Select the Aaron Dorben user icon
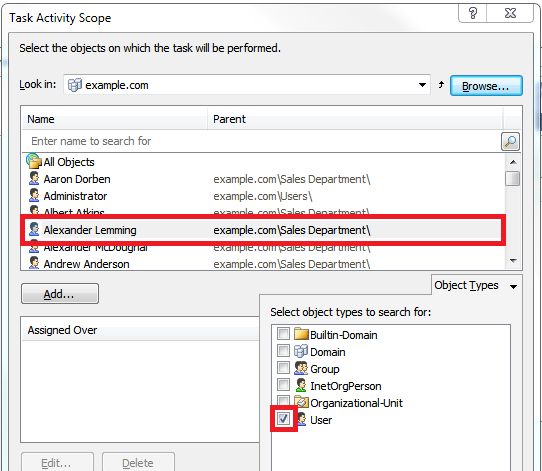Screen dimensions: 542x471 point(34,179)
